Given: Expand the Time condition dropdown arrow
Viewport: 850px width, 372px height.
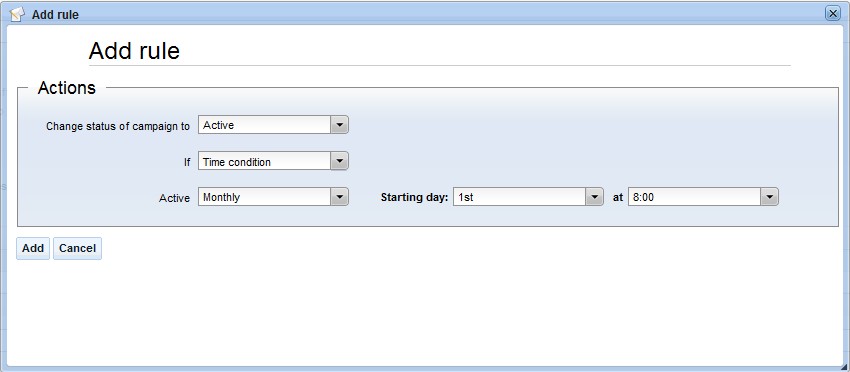Looking at the screenshot, I should click(339, 162).
